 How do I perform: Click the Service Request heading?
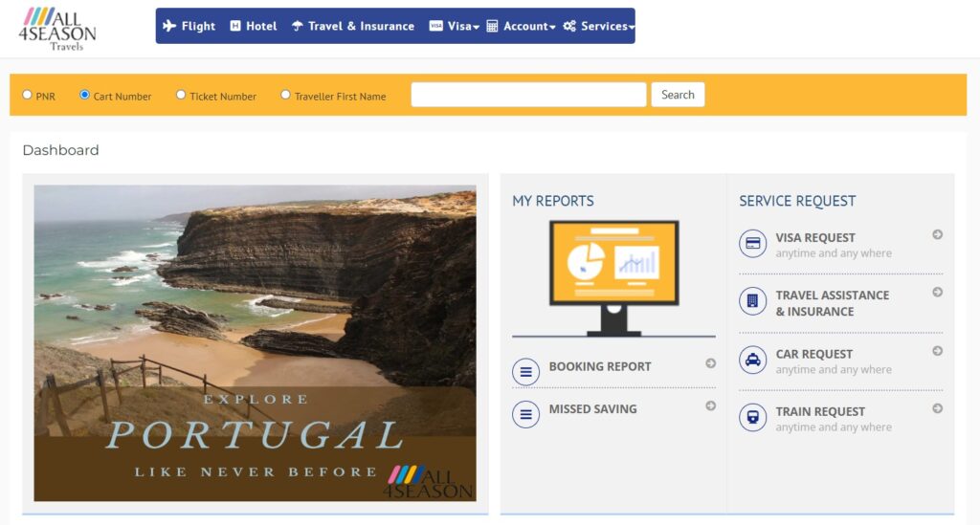[797, 201]
